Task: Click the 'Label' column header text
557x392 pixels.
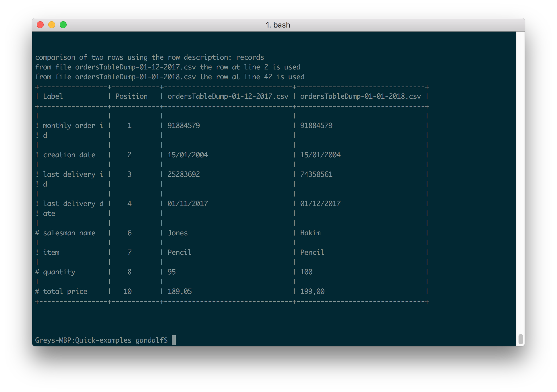Action: [x=53, y=96]
